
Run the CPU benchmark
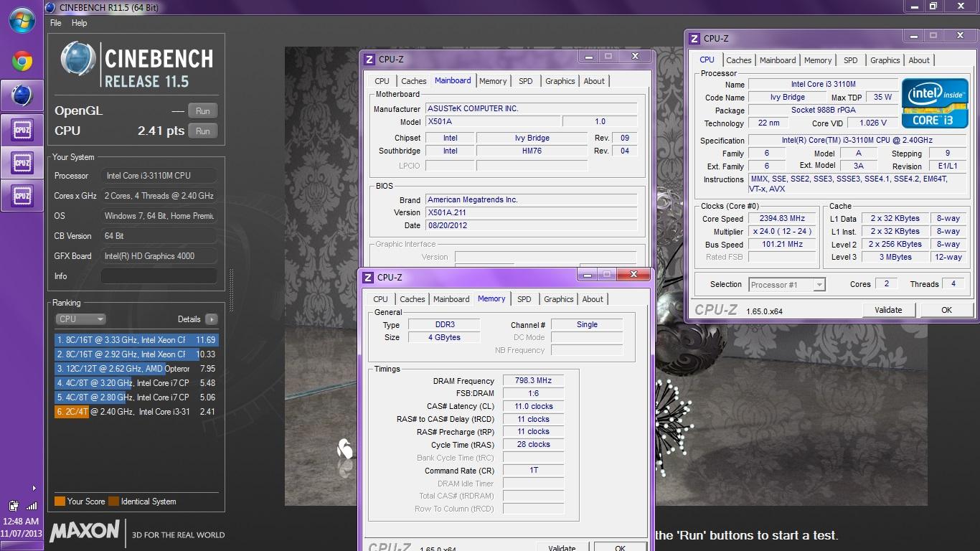[203, 131]
